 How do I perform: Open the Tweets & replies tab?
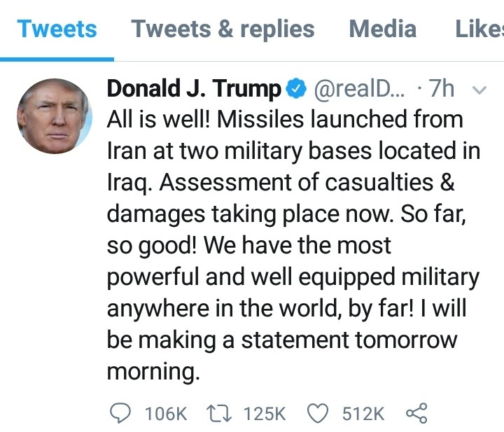[223, 29]
